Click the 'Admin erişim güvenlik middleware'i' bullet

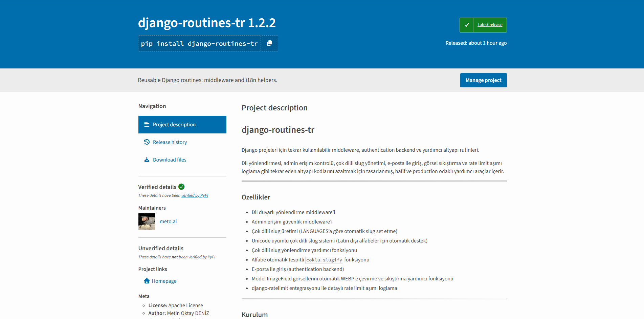point(292,222)
